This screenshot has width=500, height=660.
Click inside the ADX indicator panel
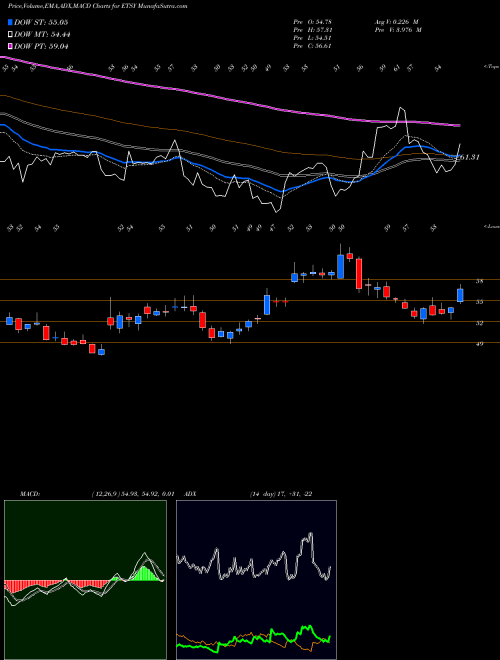click(x=256, y=580)
